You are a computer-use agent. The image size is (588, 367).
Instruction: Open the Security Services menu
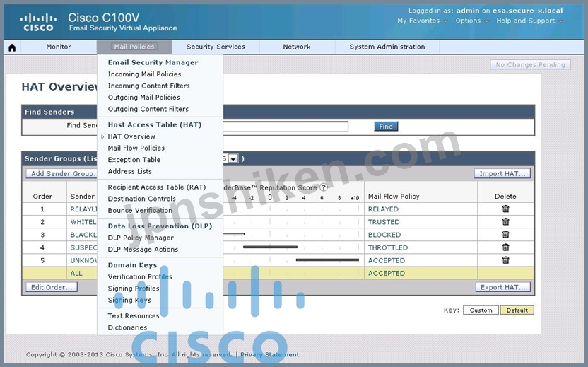pos(216,47)
